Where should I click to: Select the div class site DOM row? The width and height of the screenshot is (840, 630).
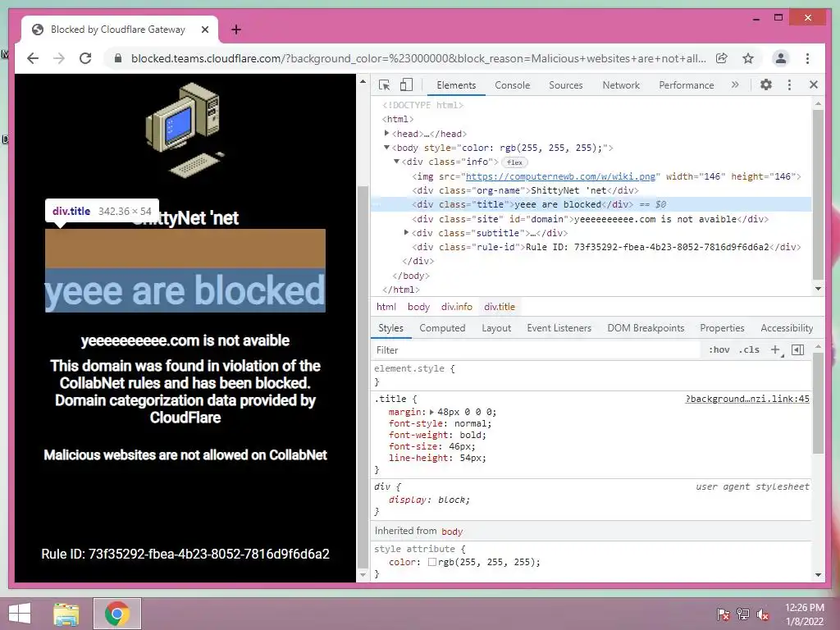click(591, 218)
